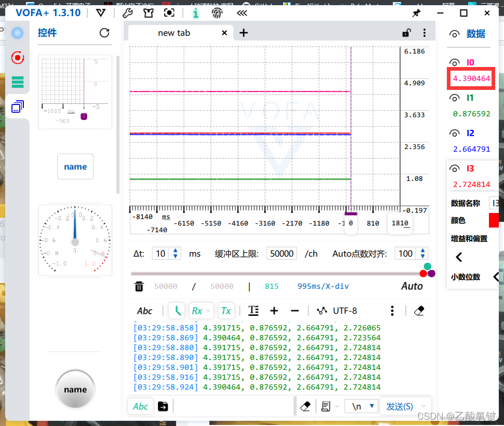The height and width of the screenshot is (426, 504).
Task: Open the tab's three-dot menu
Action: coord(425,33)
